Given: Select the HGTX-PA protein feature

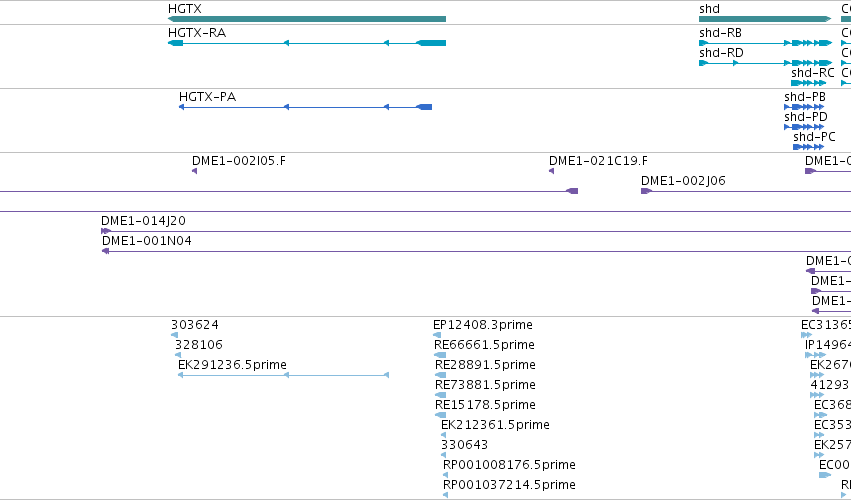Looking at the screenshot, I should (306, 107).
